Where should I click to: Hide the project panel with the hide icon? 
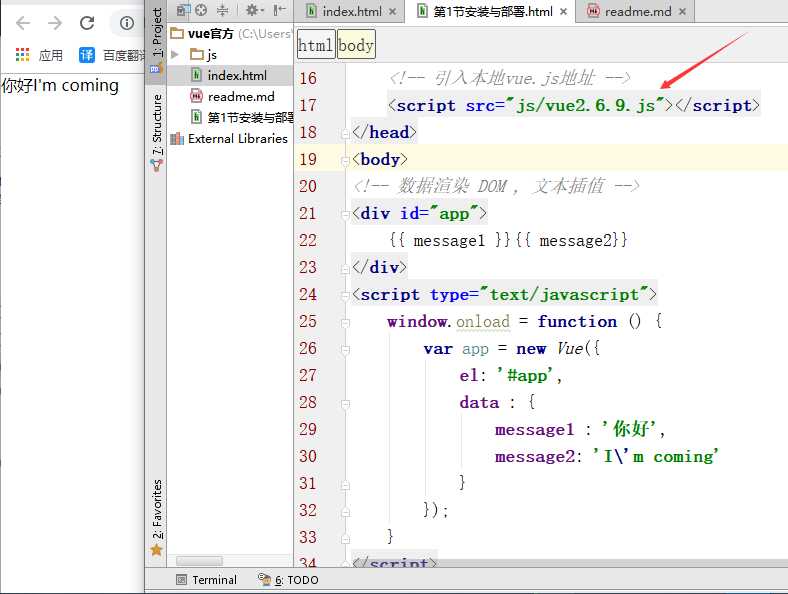pyautogui.click(x=279, y=10)
